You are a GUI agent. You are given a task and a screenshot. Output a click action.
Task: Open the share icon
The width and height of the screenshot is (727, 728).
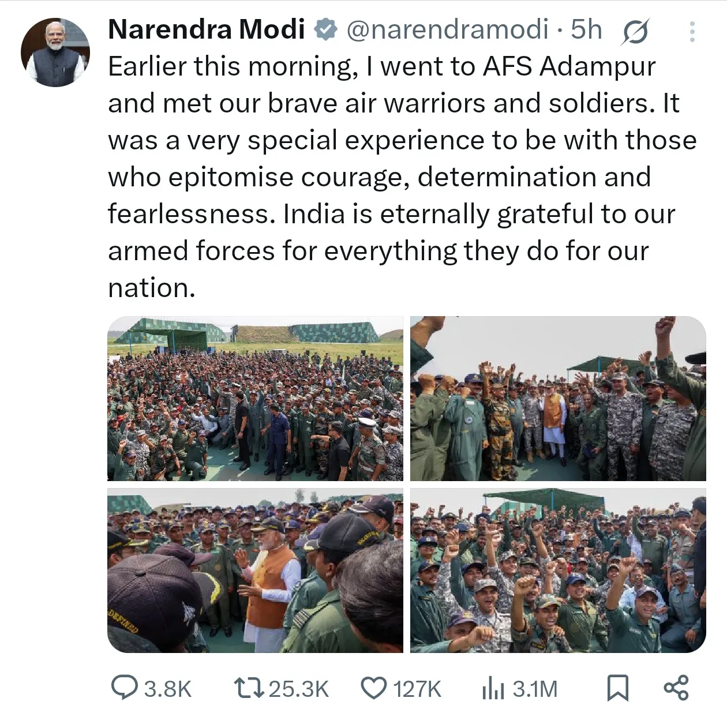point(676,688)
